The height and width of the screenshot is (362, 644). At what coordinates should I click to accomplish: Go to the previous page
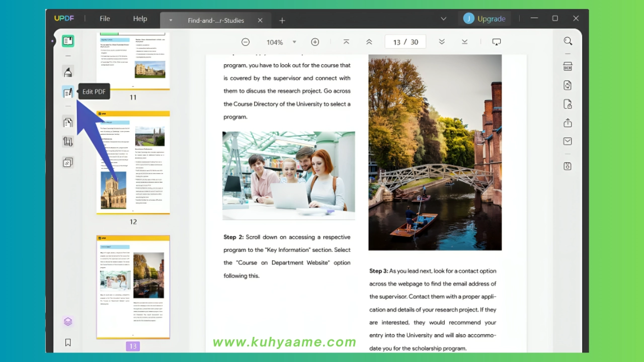369,42
